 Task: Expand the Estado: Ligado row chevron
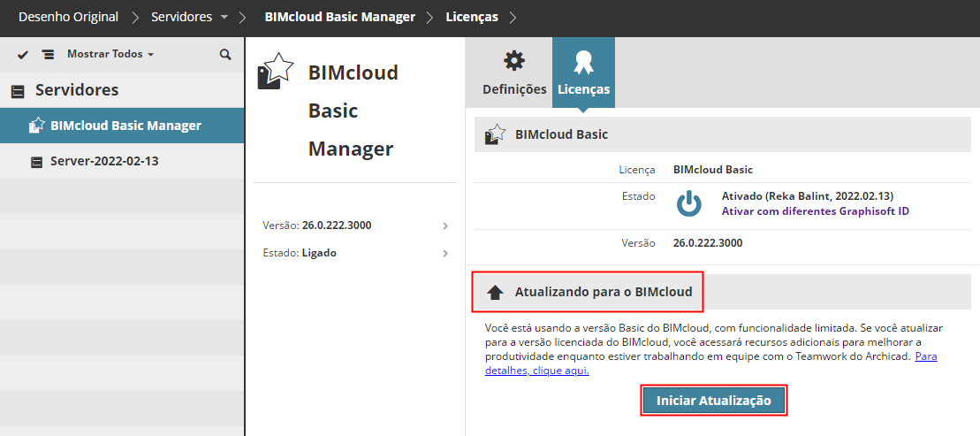(x=445, y=253)
